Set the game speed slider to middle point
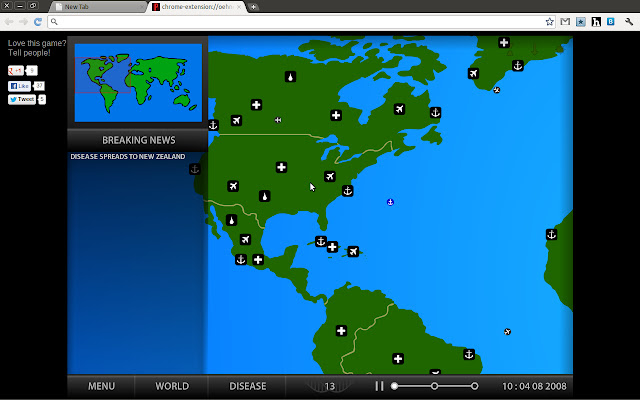 coord(434,386)
